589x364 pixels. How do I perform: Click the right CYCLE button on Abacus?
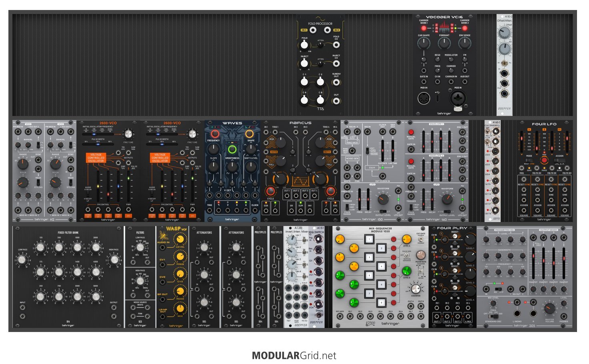pyautogui.click(x=330, y=191)
